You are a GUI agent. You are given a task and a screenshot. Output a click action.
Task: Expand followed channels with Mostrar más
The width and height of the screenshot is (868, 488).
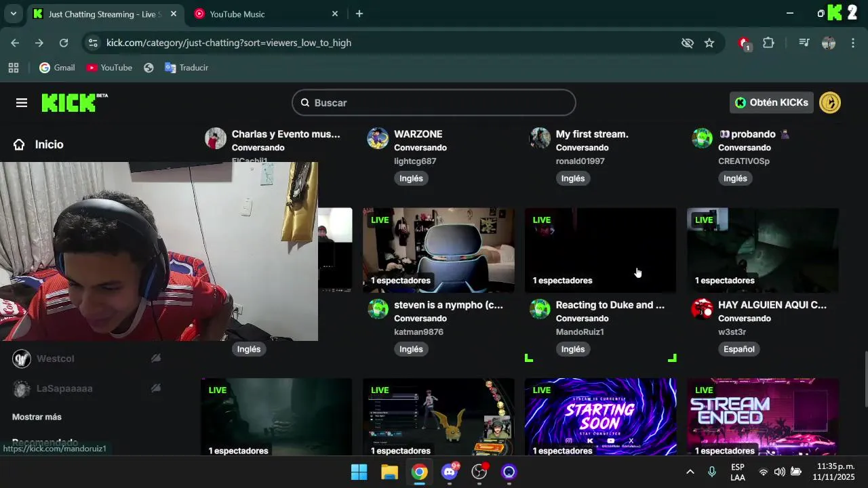coord(37,417)
